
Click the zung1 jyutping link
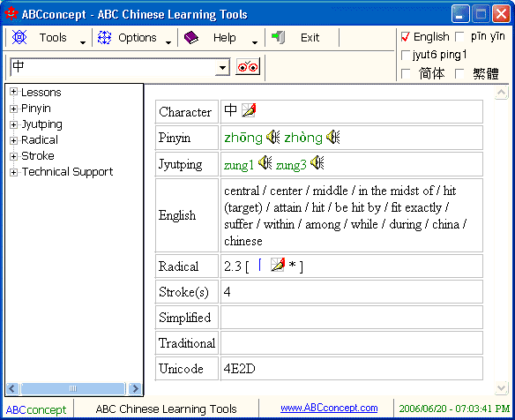pyautogui.click(x=239, y=164)
